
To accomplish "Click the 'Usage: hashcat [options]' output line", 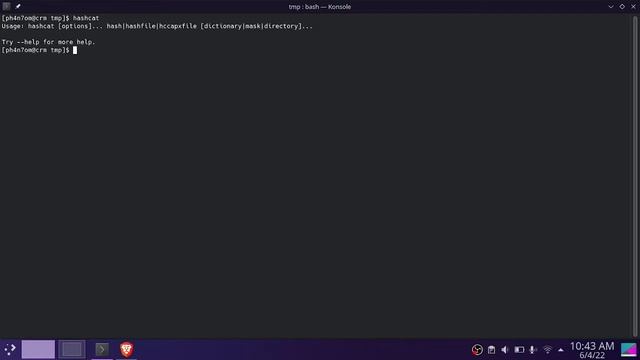I will pos(157,26).
